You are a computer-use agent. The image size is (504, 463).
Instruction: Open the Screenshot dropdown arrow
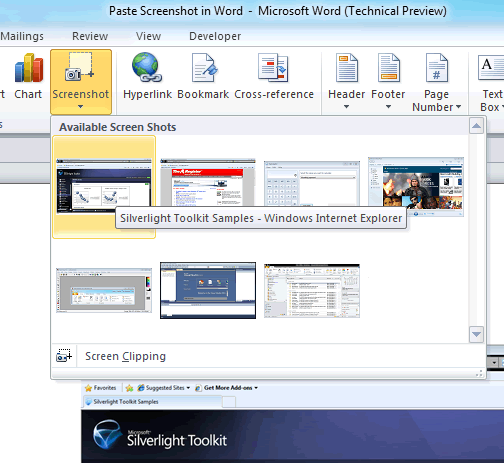pos(80,107)
